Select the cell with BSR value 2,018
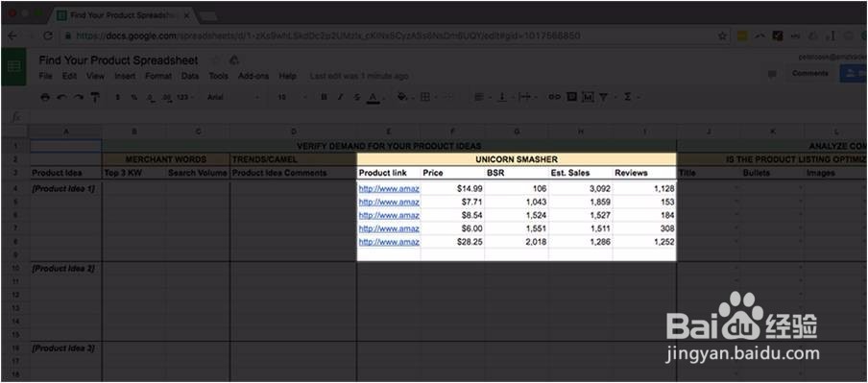The image size is (868, 383). click(x=517, y=242)
